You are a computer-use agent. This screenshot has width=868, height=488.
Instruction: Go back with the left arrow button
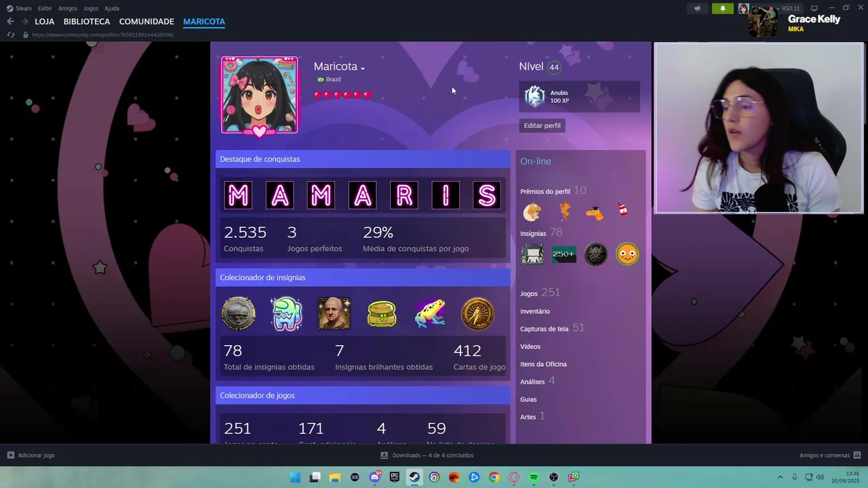pos(10,22)
